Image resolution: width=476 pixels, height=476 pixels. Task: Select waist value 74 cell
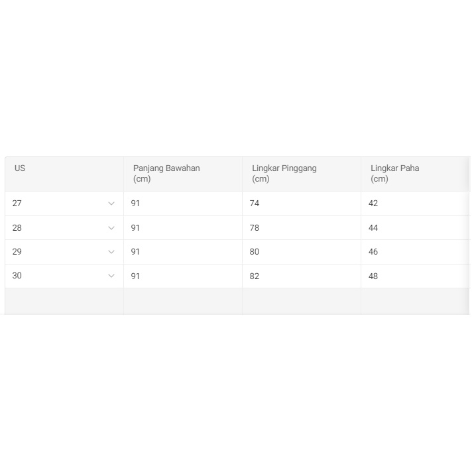pos(255,204)
